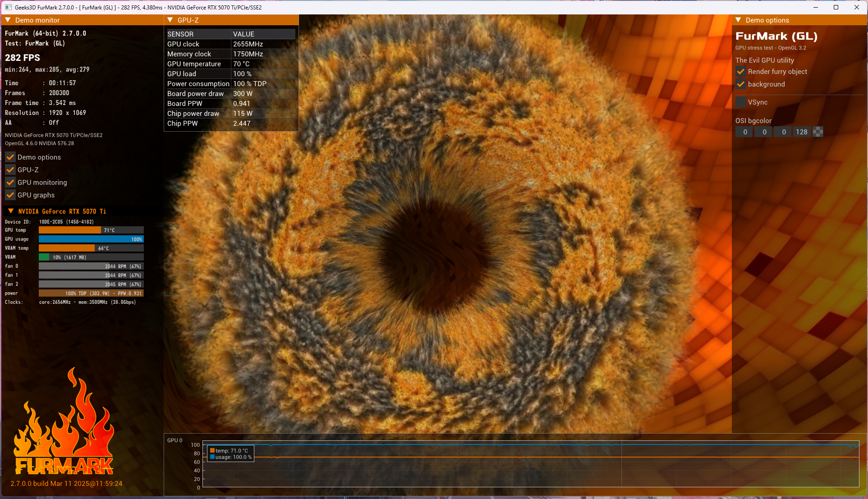Click the FurMark app icon in title bar

[x=8, y=7]
